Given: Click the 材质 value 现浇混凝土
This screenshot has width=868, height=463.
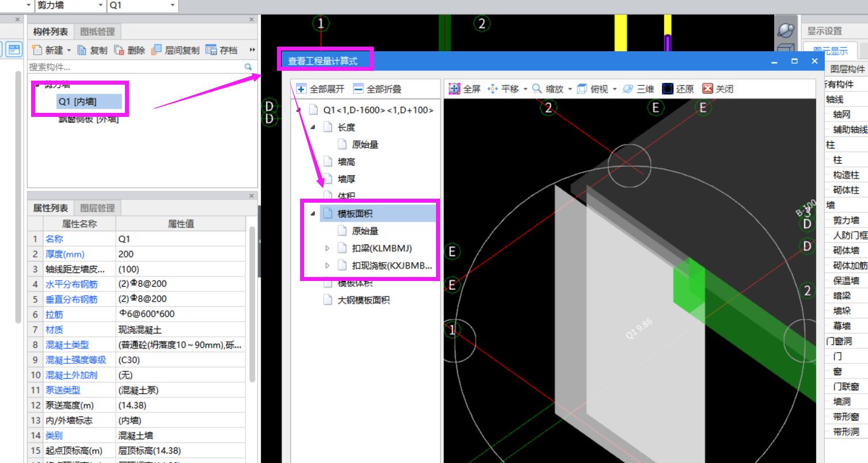Looking at the screenshot, I should pos(181,330).
